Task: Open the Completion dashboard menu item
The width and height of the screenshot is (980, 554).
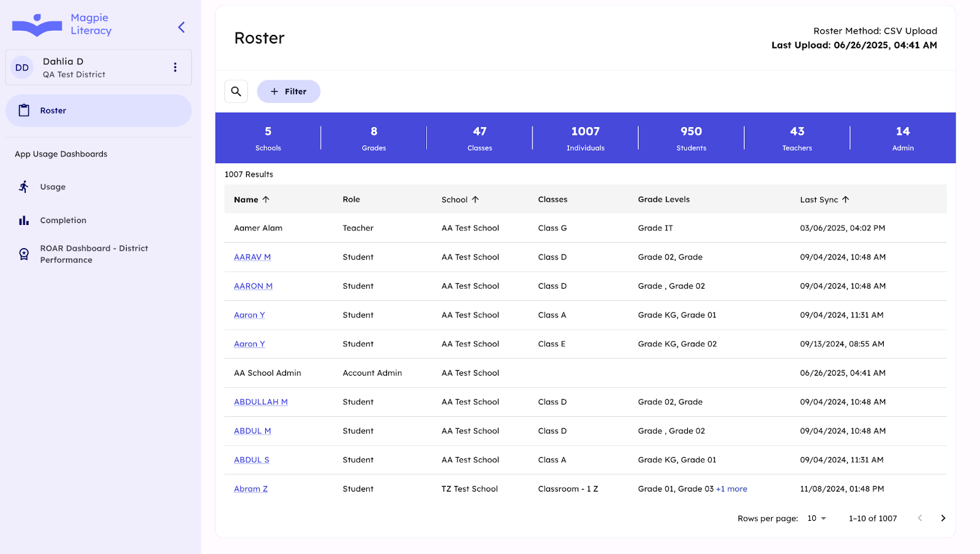Action: (x=63, y=221)
